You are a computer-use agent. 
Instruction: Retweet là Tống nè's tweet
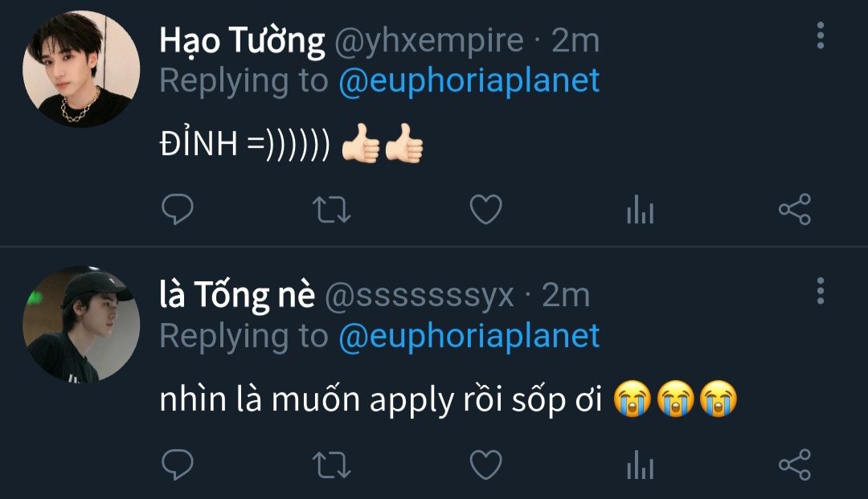(x=331, y=464)
